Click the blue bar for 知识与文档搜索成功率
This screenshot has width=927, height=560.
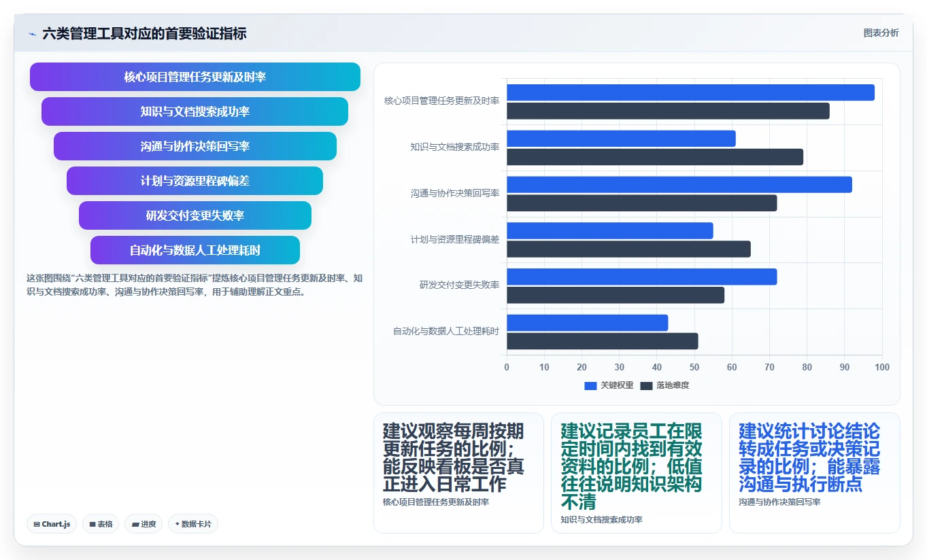point(621,139)
